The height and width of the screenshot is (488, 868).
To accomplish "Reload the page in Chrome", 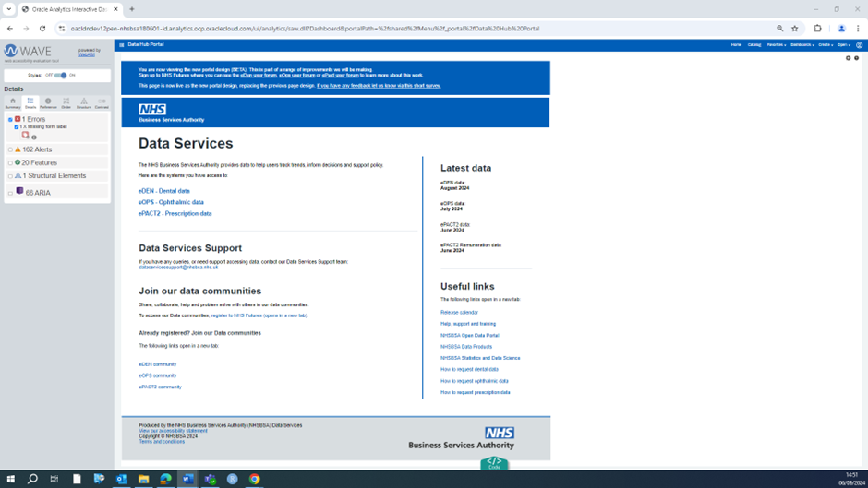I will (42, 29).
